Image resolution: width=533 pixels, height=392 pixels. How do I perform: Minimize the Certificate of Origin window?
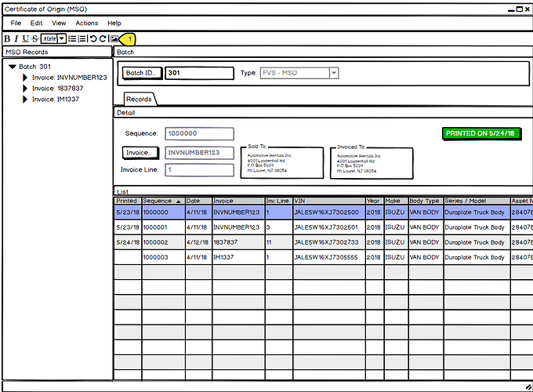(x=511, y=10)
